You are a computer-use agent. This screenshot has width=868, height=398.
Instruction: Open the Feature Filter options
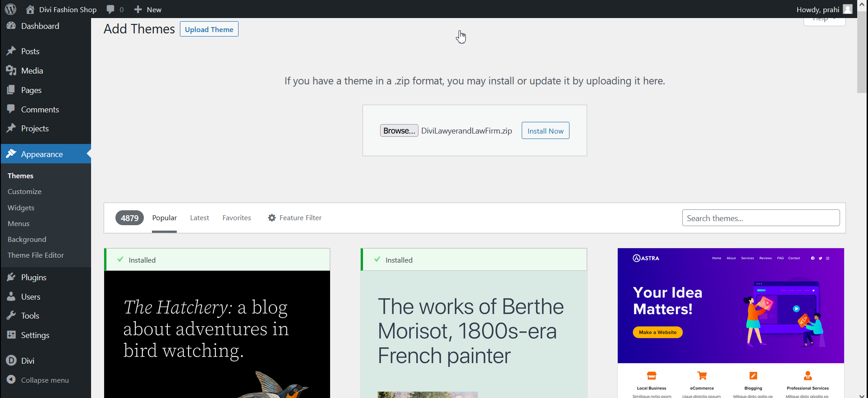click(x=294, y=218)
